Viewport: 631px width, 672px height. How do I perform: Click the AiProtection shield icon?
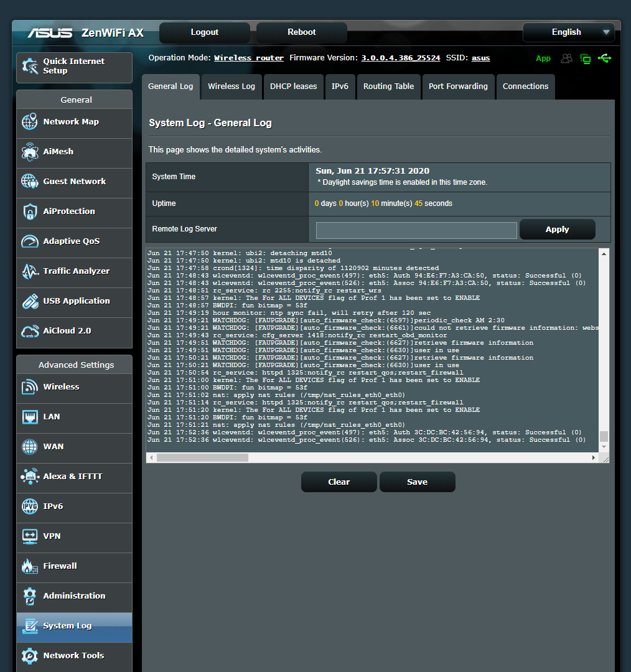tap(30, 212)
